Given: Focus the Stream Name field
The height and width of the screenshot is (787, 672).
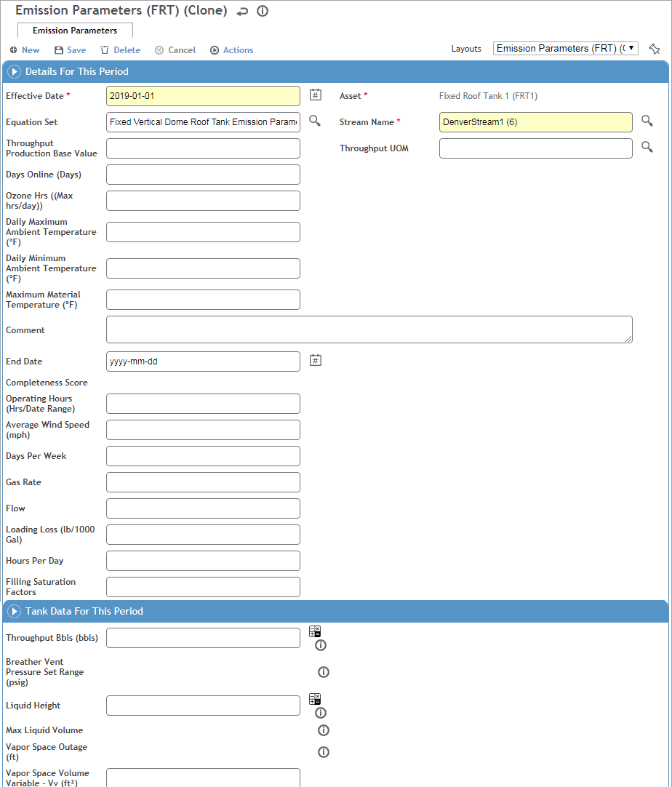Looking at the screenshot, I should point(535,122).
